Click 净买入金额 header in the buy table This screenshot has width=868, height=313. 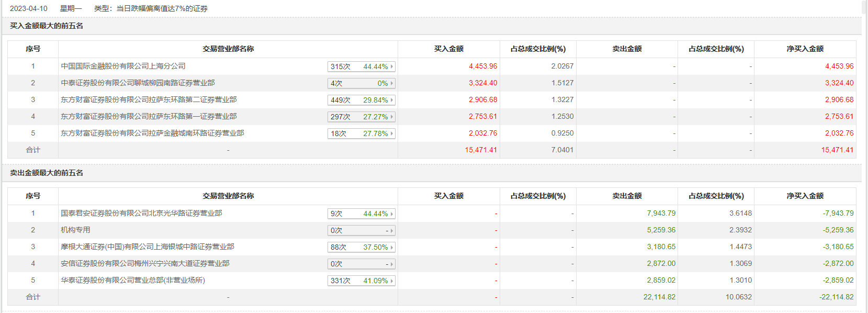(x=805, y=49)
